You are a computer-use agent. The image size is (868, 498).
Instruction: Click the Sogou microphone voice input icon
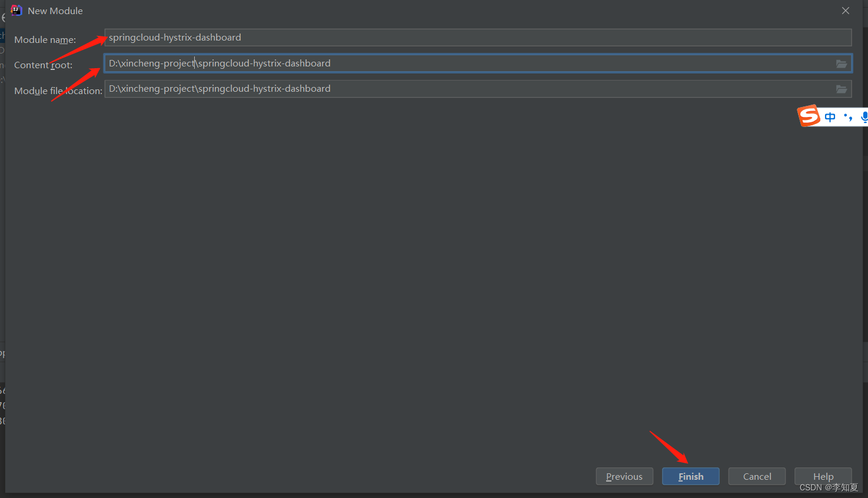pyautogui.click(x=864, y=117)
